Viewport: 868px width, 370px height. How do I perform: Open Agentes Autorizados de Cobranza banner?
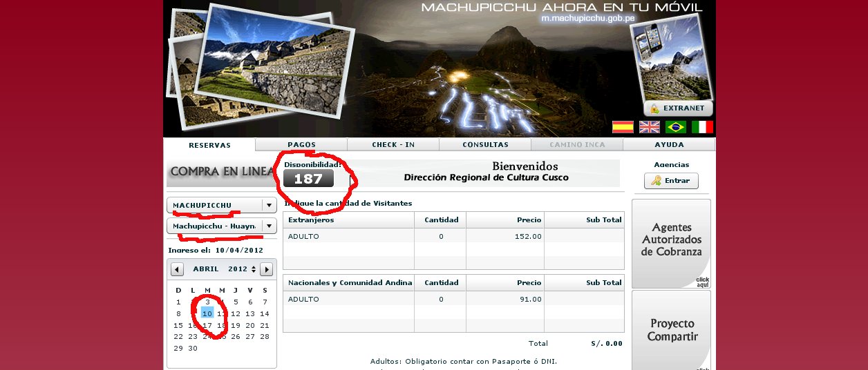(x=671, y=243)
